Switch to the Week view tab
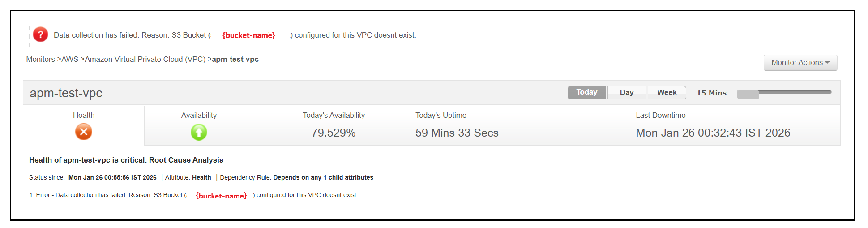 click(667, 92)
